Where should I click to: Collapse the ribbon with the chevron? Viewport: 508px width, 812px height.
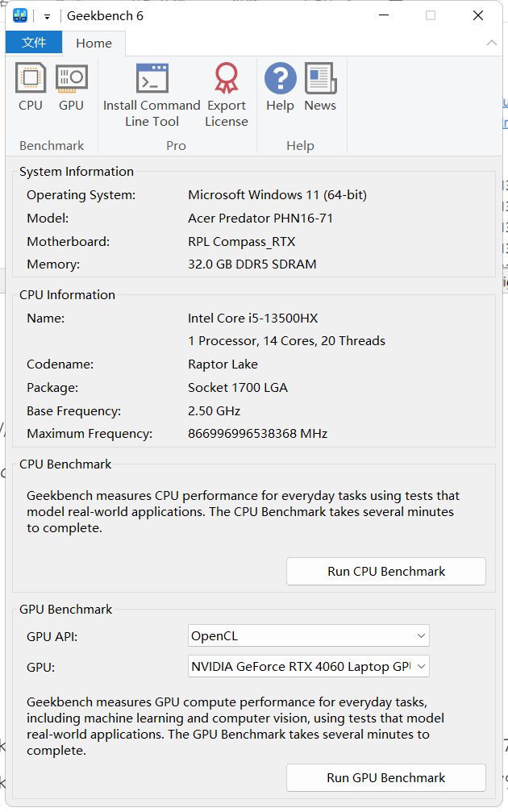(491, 43)
